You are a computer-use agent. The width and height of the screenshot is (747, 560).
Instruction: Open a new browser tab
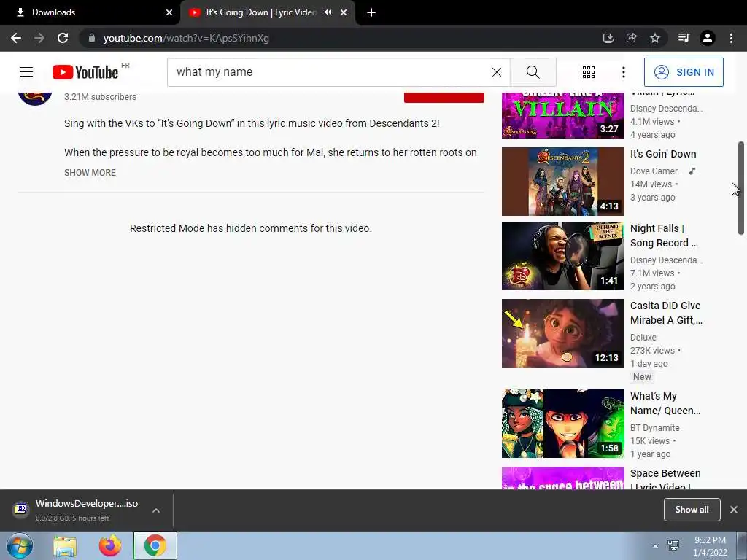[x=371, y=12]
